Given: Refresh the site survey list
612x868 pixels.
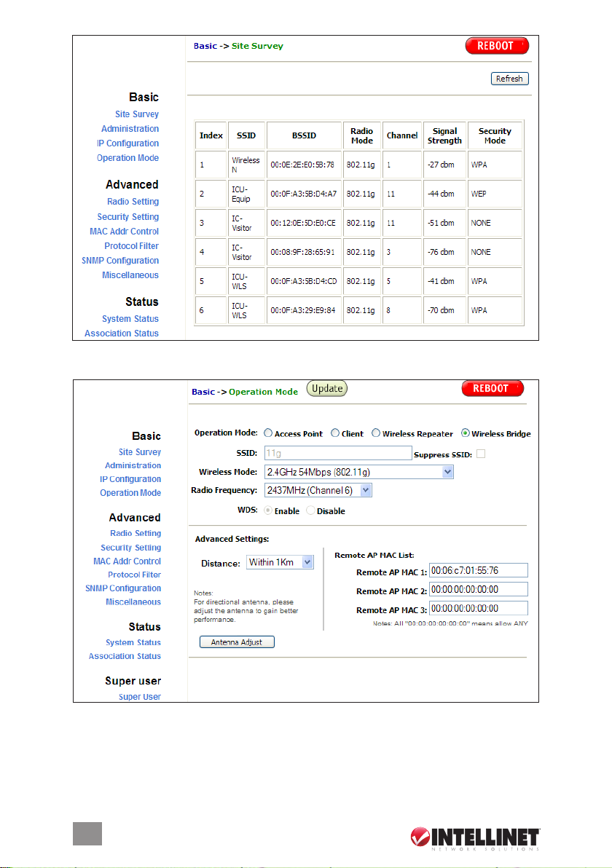Looking at the screenshot, I should [x=509, y=79].
